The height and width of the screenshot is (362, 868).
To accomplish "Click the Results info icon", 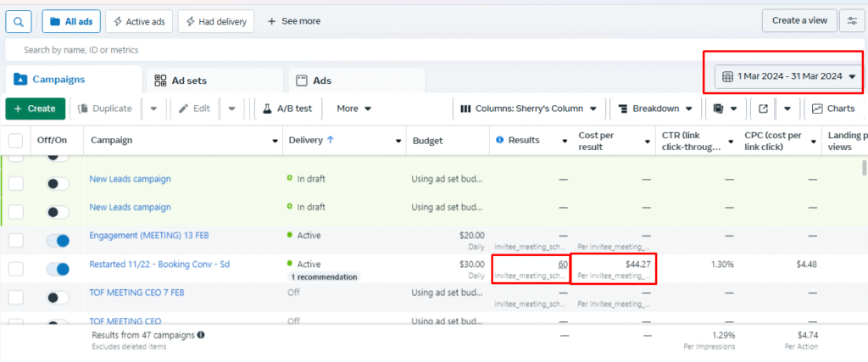I will (x=500, y=140).
